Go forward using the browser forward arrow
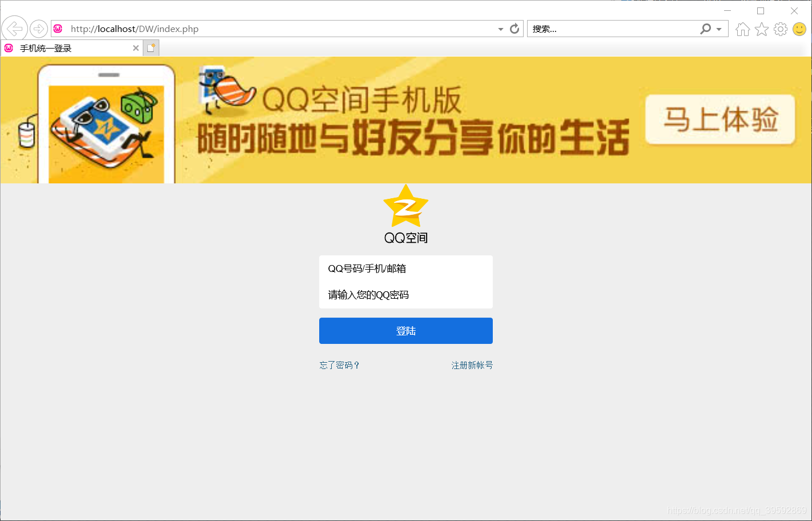The width and height of the screenshot is (812, 521). coord(39,29)
